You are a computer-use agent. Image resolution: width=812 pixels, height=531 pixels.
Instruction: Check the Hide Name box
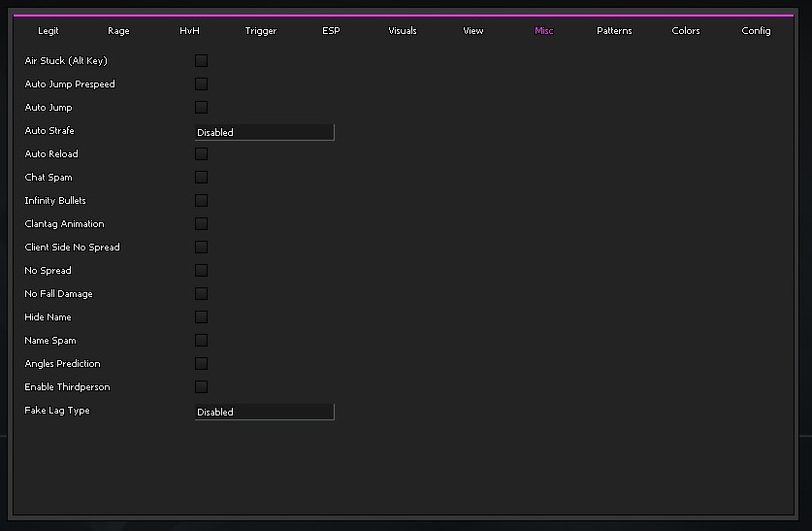201,317
